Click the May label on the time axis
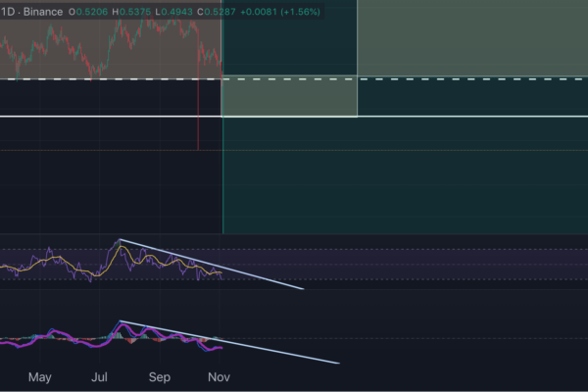The height and width of the screenshot is (392, 588). click(x=39, y=376)
